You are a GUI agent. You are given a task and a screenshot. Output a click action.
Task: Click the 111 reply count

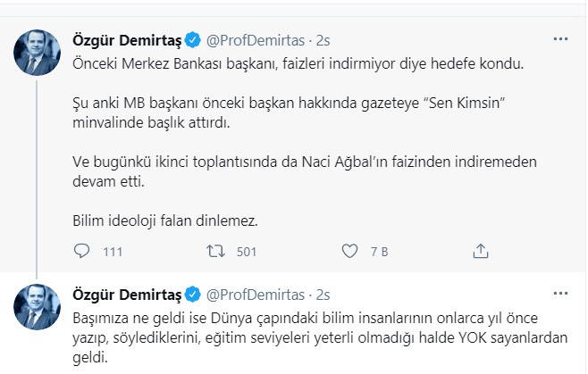tap(112, 252)
